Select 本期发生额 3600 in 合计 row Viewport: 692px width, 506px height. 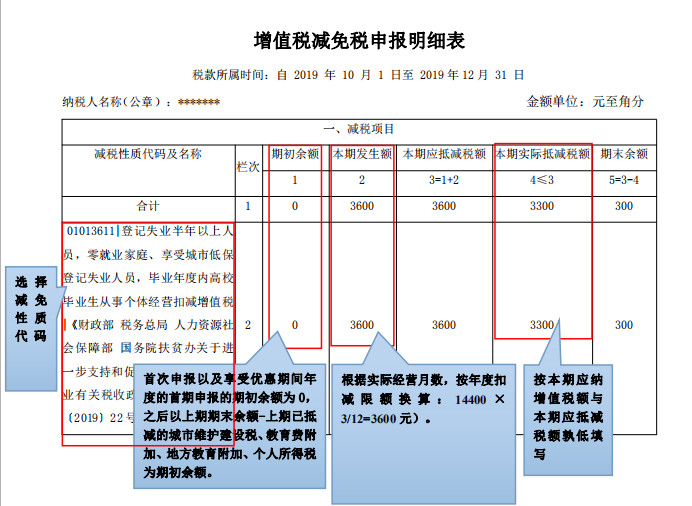coord(362,206)
